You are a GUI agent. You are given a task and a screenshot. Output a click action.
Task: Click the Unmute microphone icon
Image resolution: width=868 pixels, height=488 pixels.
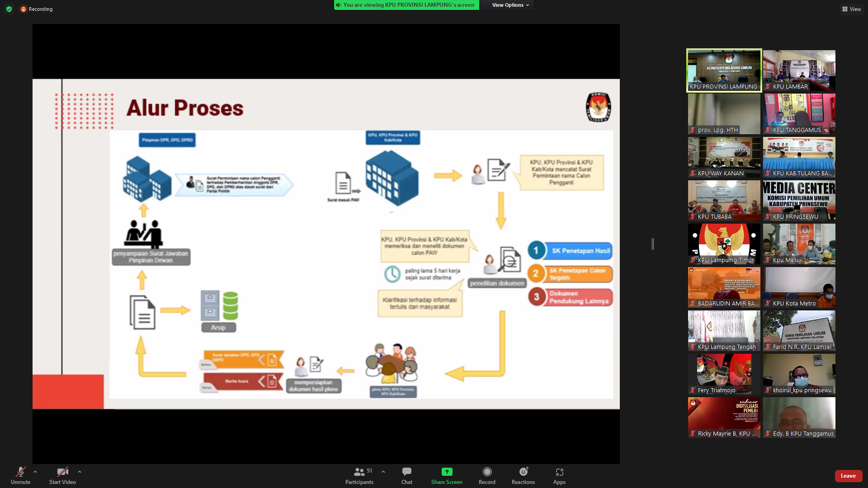pos(20,472)
